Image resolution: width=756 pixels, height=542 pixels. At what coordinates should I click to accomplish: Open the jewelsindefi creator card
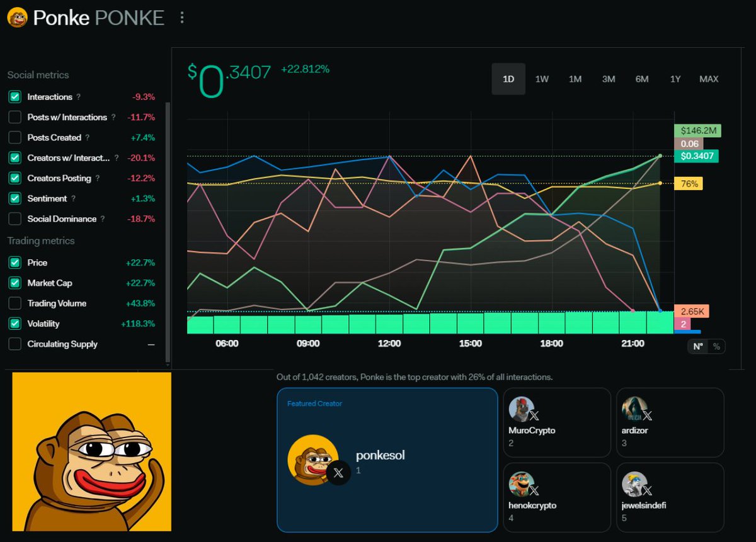[670, 497]
